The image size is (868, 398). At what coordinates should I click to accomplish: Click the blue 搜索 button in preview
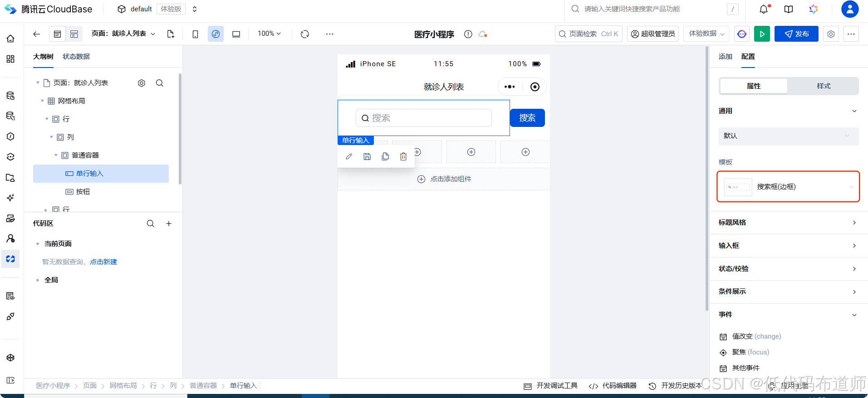(527, 118)
